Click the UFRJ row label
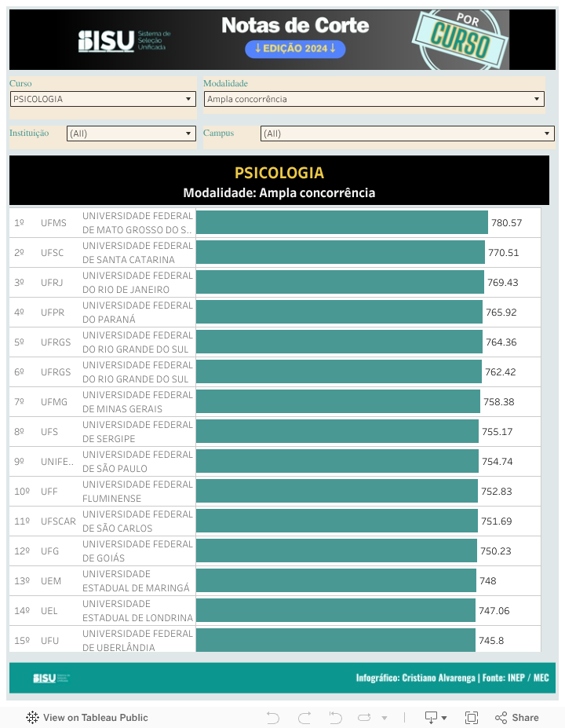 53,282
